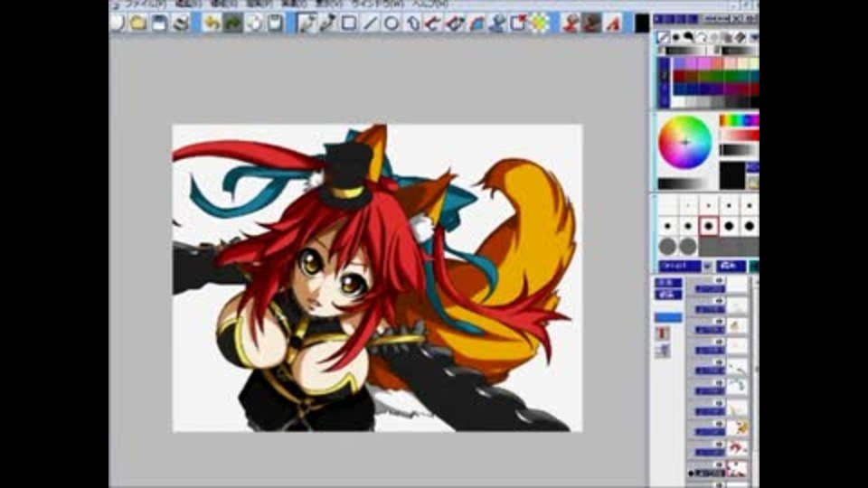Click the pencil icon in the right panel
The width and height of the screenshot is (868, 488).
[662, 37]
